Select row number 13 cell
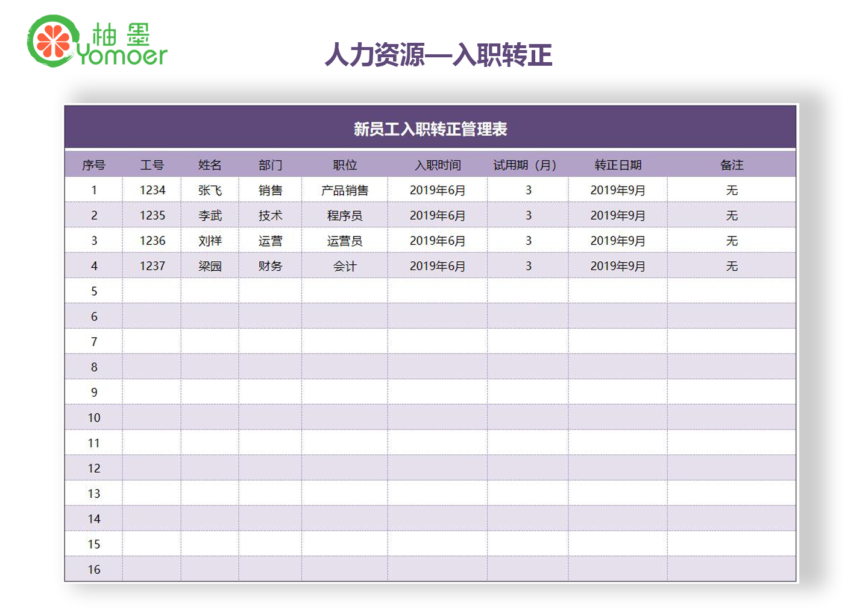 tap(94, 493)
